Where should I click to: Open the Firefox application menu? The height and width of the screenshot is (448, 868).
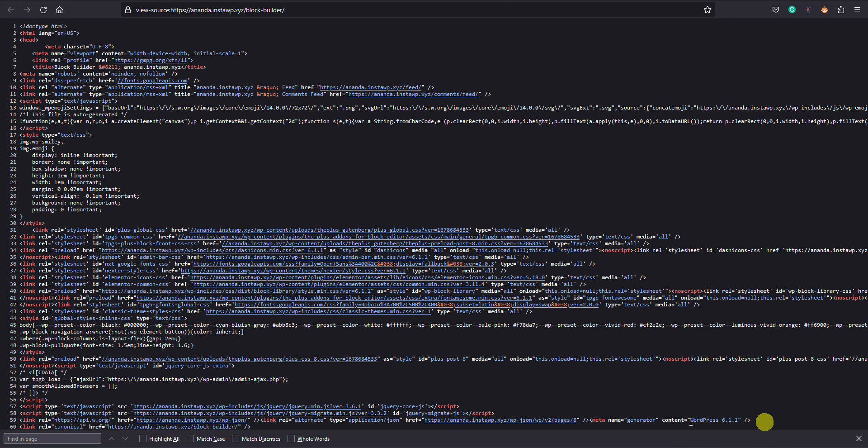[x=858, y=10]
